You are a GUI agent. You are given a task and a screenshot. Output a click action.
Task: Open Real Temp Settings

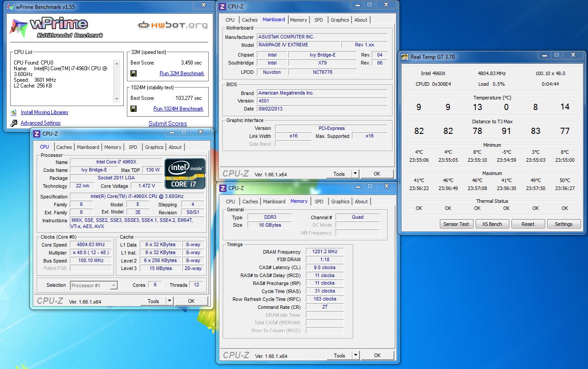point(564,224)
